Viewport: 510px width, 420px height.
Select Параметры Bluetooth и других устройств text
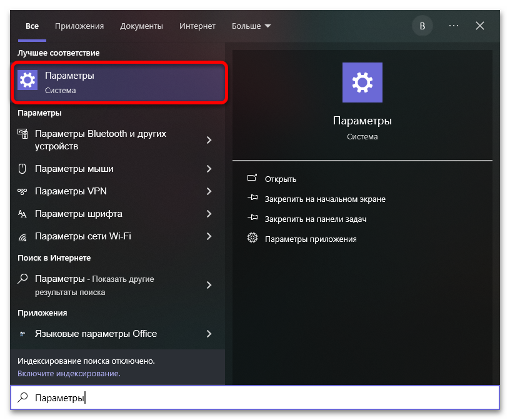coord(101,140)
